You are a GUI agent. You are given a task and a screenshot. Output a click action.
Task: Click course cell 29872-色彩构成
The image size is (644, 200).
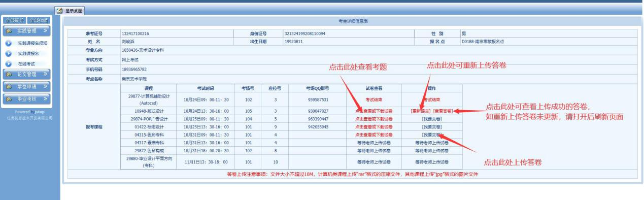pos(149,151)
